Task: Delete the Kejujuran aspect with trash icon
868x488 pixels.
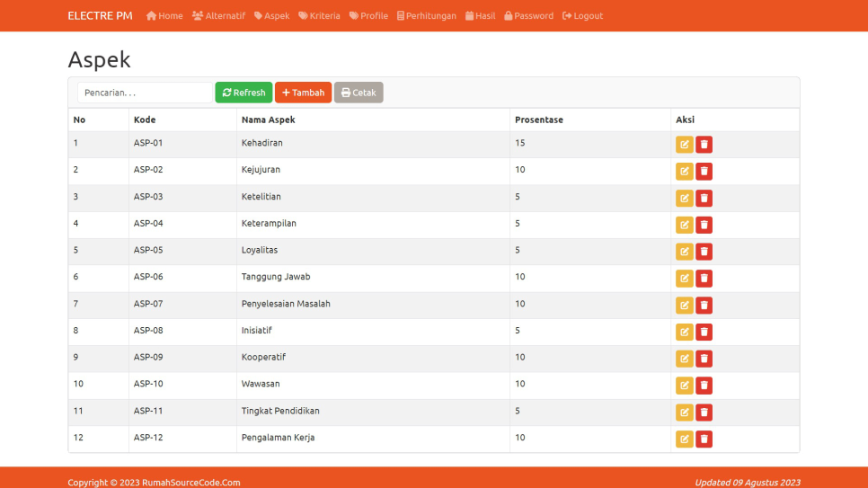Action: [x=704, y=172]
